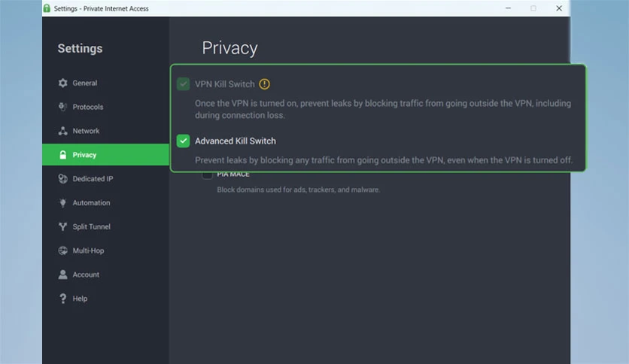Click the Account person icon
Image resolution: width=629 pixels, height=364 pixels.
coord(63,275)
